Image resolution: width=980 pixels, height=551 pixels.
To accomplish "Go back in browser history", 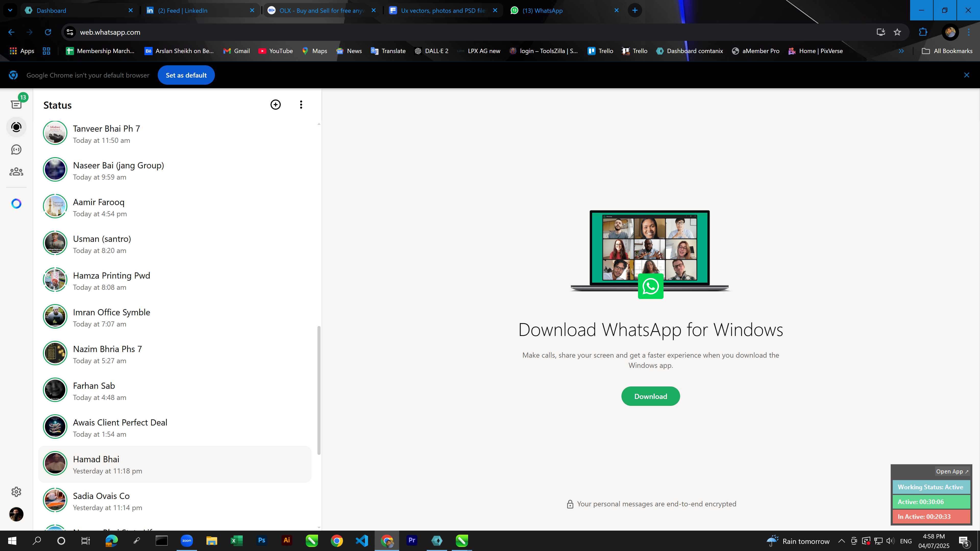I will 11,32.
